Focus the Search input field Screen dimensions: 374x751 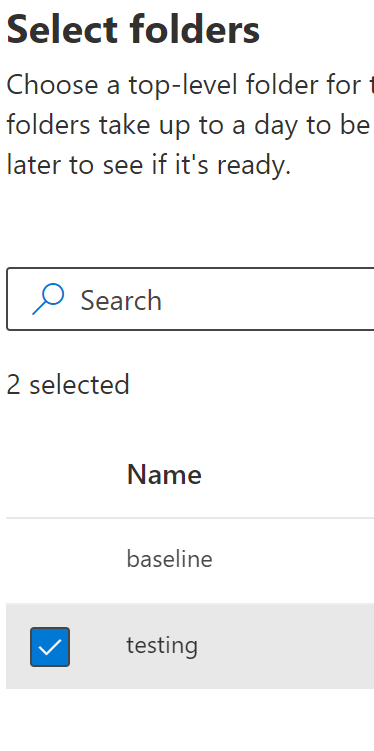(x=190, y=299)
